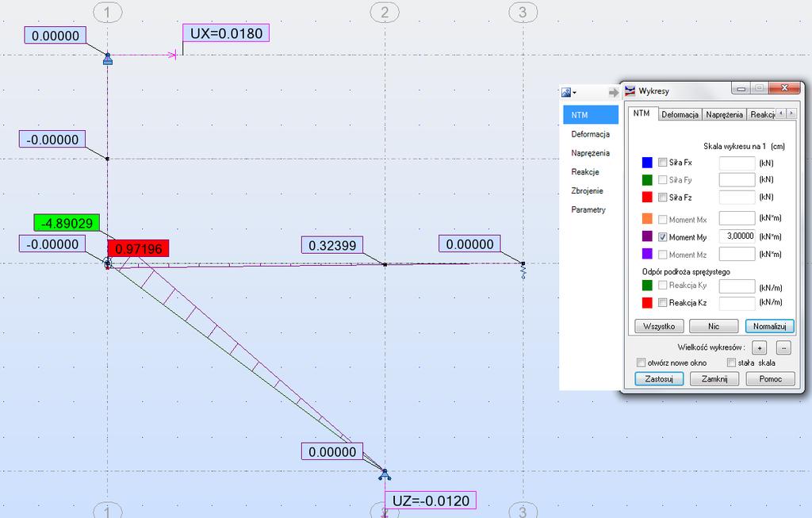Click the red 0.97196 value label

point(138,248)
